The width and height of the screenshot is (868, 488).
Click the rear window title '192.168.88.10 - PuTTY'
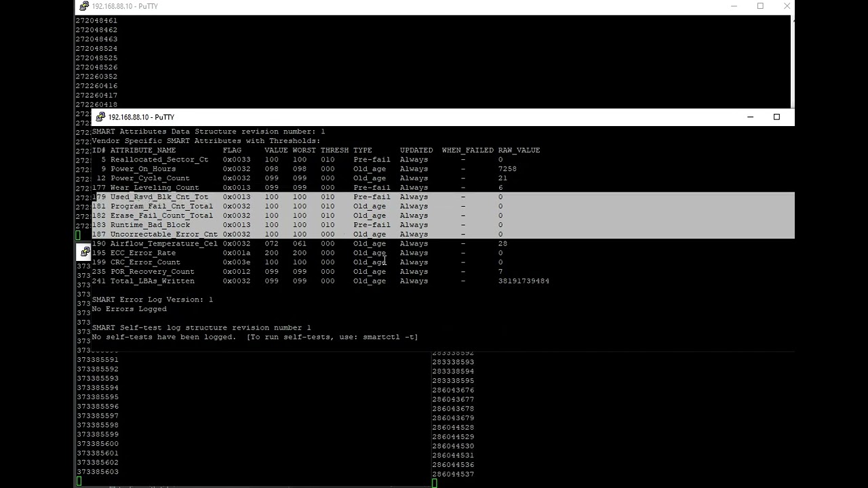tap(125, 6)
